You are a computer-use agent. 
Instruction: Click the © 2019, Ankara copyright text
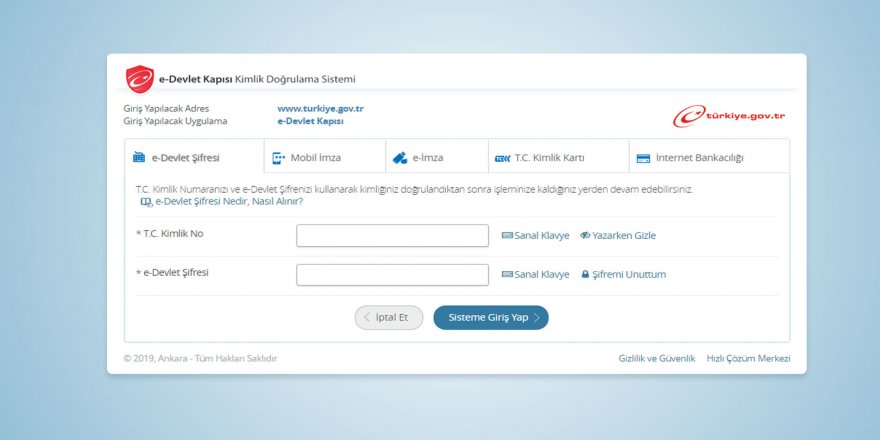[200, 358]
